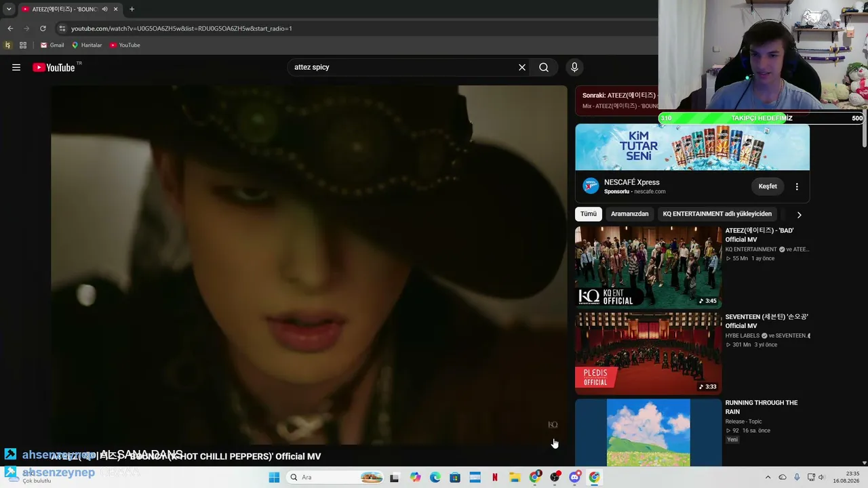Select the Aramanızdan filter chip
868x488 pixels.
pyautogui.click(x=629, y=214)
